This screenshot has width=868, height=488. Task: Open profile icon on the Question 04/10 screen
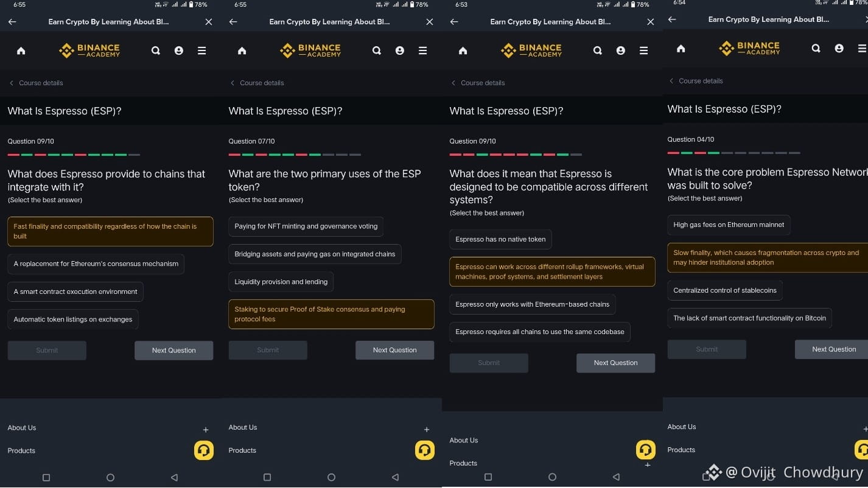tap(839, 48)
